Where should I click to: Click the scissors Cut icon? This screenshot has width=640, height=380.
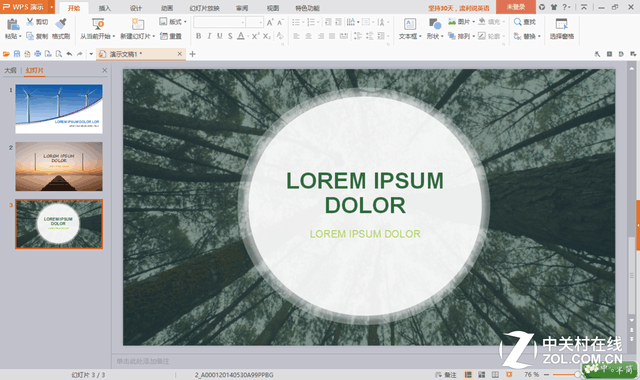tap(30, 22)
